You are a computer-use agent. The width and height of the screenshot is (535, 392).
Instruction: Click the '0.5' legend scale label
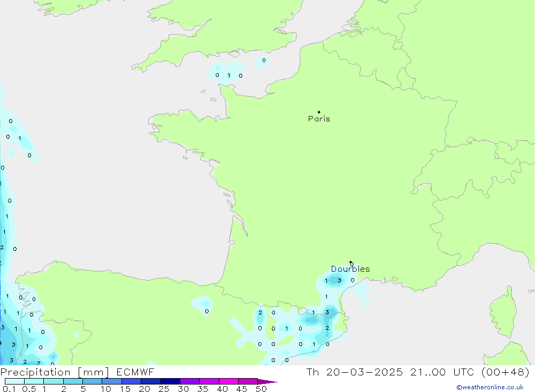pyautogui.click(x=29, y=389)
